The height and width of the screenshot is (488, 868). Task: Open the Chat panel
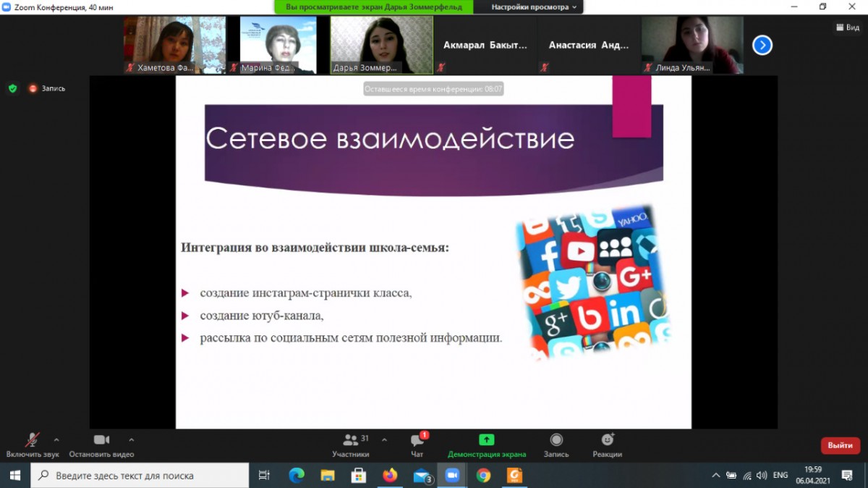pos(417,445)
